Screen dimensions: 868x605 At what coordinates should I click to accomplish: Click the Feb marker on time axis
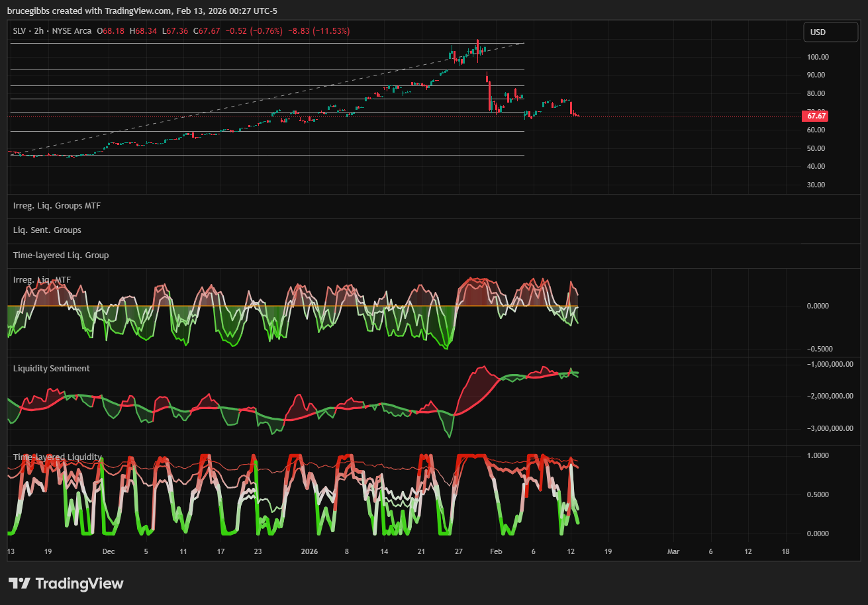pyautogui.click(x=495, y=551)
